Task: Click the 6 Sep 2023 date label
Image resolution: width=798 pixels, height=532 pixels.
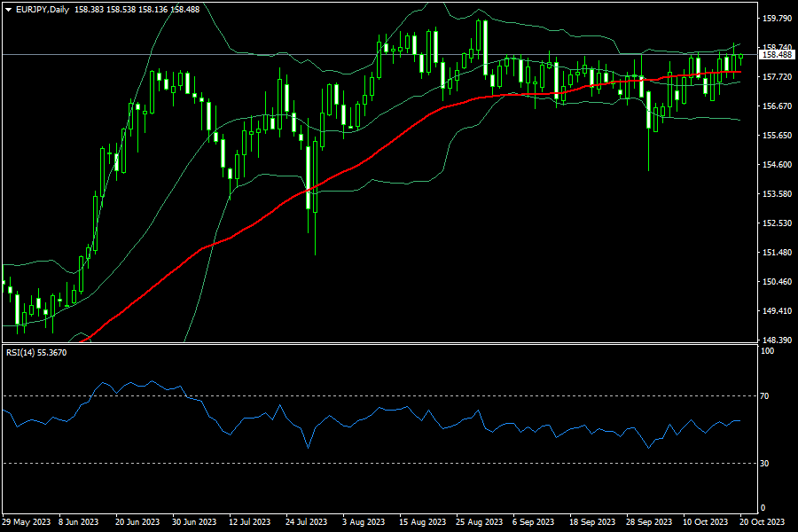Action: (534, 522)
